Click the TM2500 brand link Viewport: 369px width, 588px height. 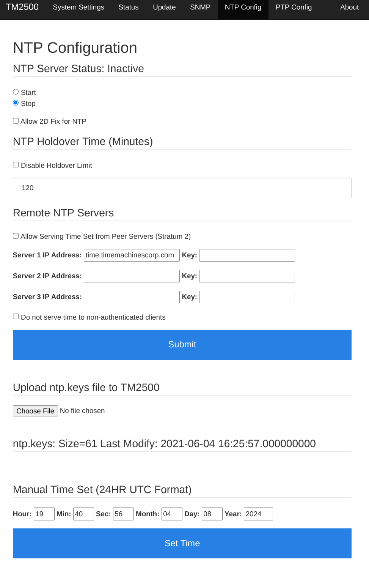pyautogui.click(x=22, y=7)
